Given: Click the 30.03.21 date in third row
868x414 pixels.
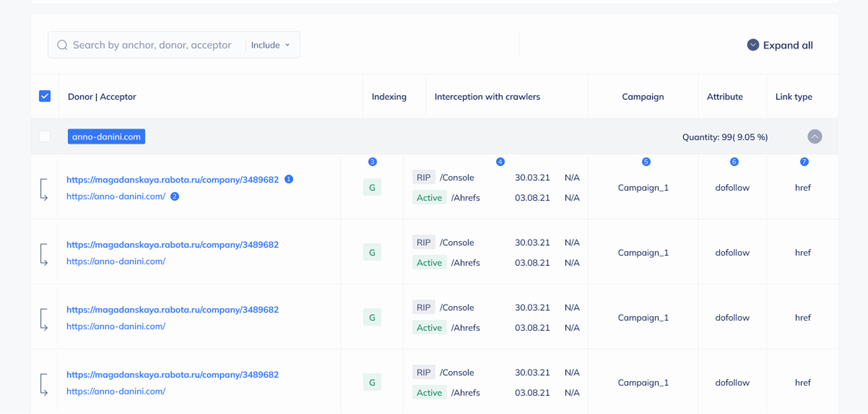Looking at the screenshot, I should [x=532, y=307].
